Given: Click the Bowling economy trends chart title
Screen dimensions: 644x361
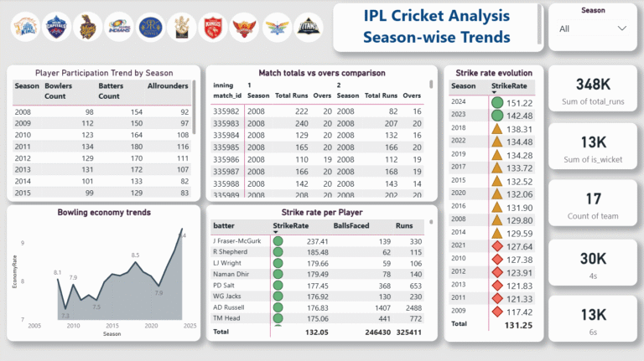Looking at the screenshot, I should click(x=104, y=213).
